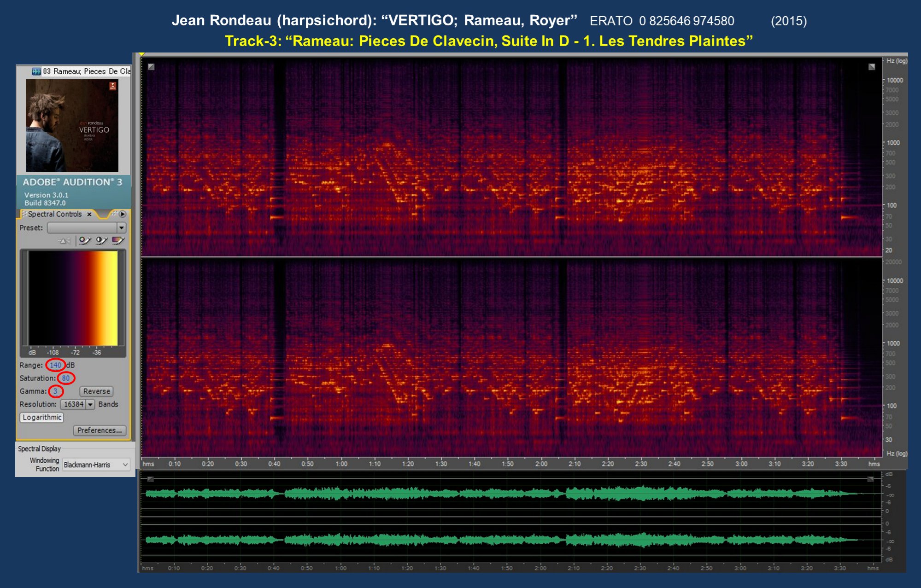Screen dimensions: 921x588
Task: Click the lower channel green waveform
Action: (502, 540)
